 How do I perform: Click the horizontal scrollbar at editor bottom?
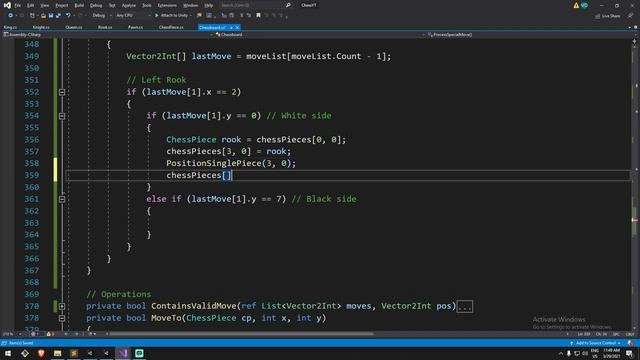point(241,334)
